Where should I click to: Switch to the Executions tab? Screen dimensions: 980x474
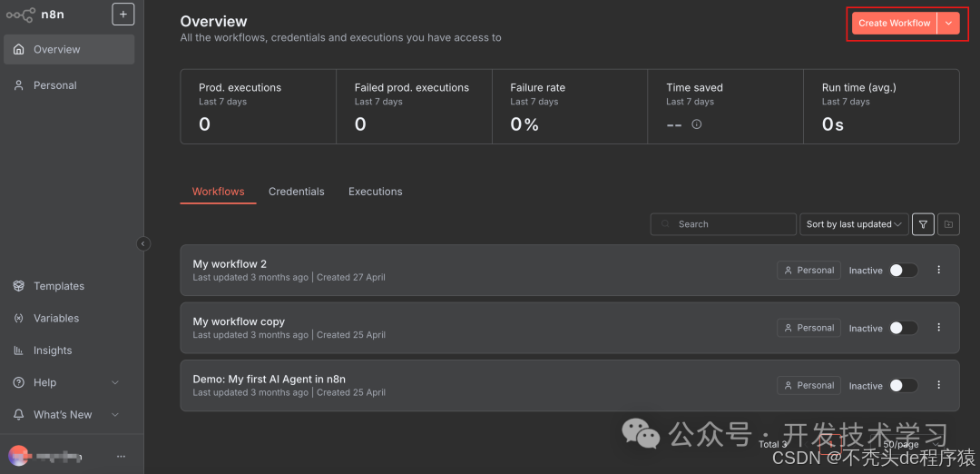coord(375,192)
